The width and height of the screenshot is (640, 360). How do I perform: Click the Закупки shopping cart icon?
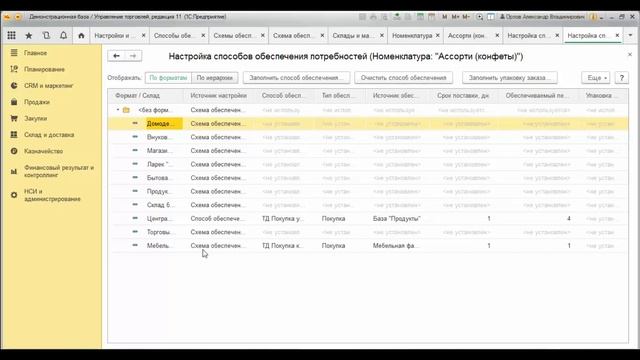(14, 118)
